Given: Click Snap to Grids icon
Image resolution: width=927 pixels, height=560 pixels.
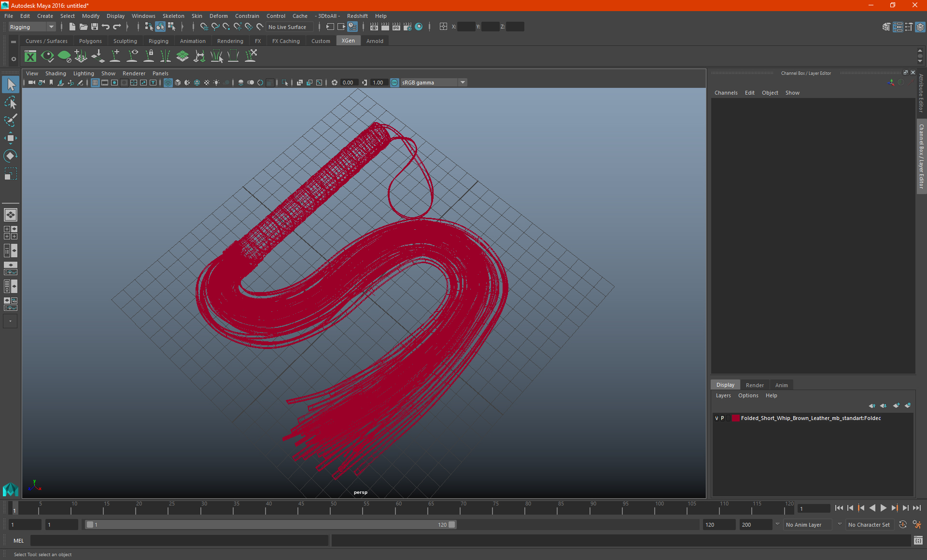Looking at the screenshot, I should pyautogui.click(x=204, y=27).
